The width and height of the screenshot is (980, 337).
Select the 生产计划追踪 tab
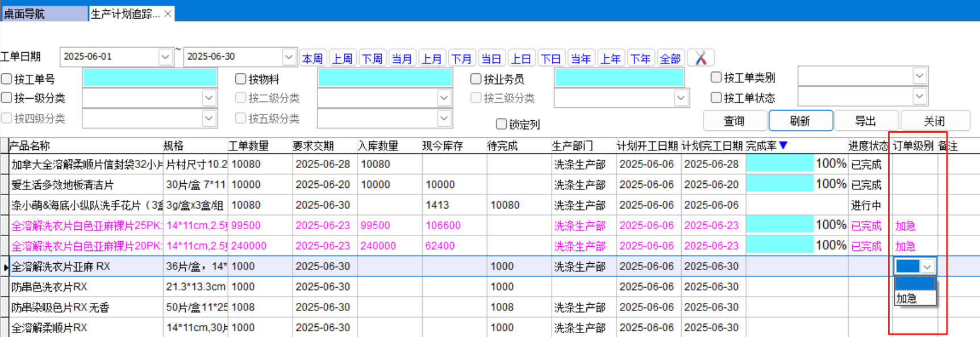(125, 14)
